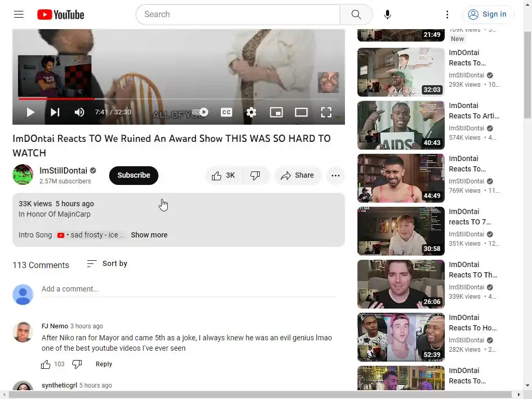
Task: Click the horizontal scrollbar at bottom
Action: coord(260,395)
